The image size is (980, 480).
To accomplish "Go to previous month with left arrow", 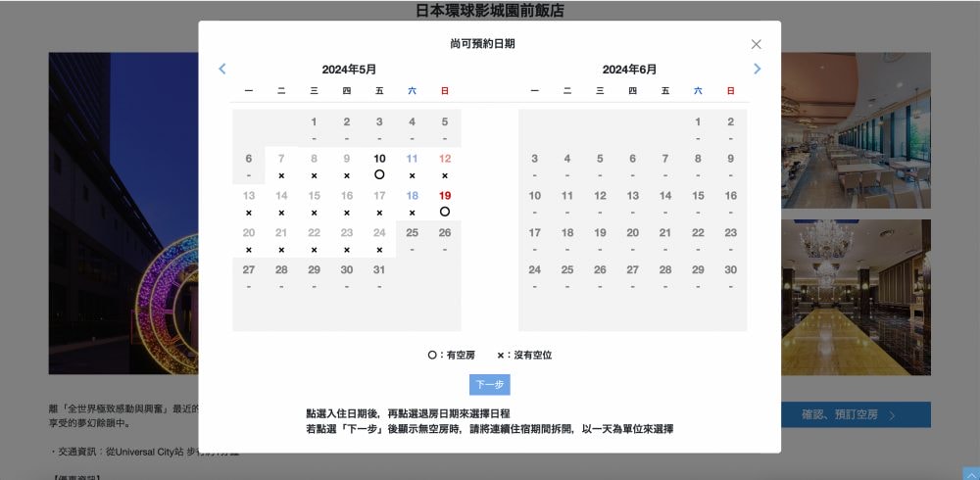I will (x=222, y=69).
